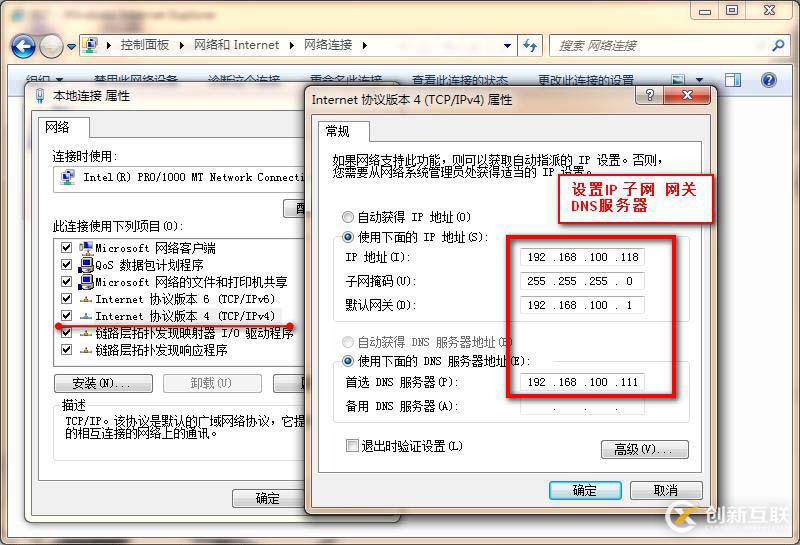The width and height of the screenshot is (800, 545).
Task: Open the help icon in Explorer toolbar
Action: tap(769, 80)
